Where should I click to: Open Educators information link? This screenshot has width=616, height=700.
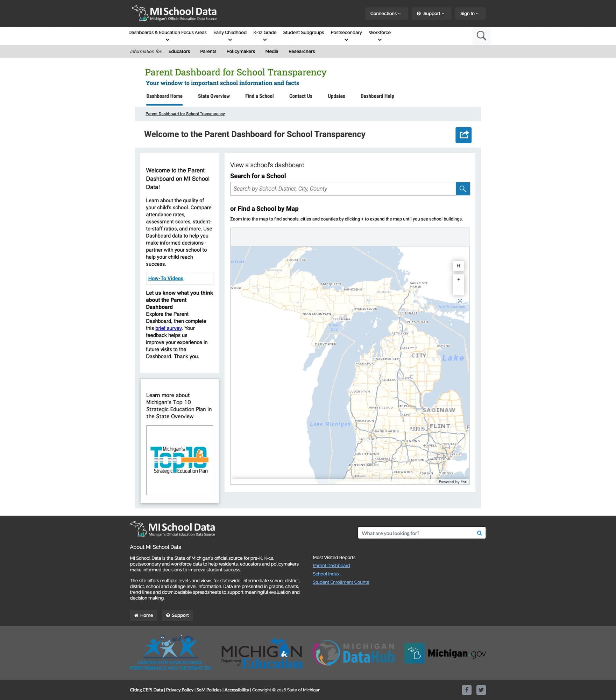(x=179, y=51)
